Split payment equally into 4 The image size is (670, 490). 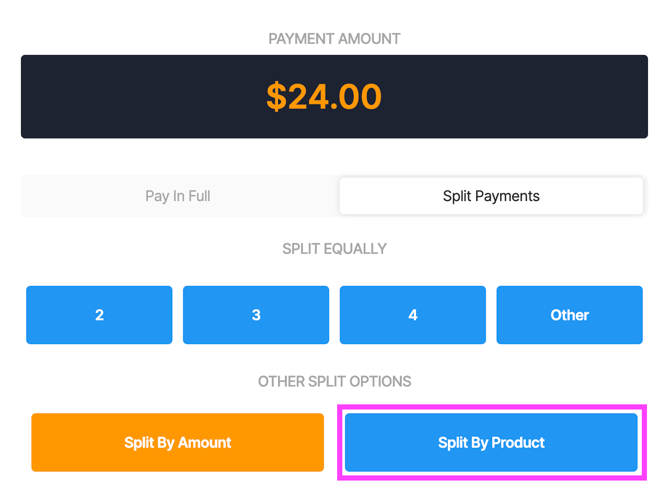(x=413, y=315)
